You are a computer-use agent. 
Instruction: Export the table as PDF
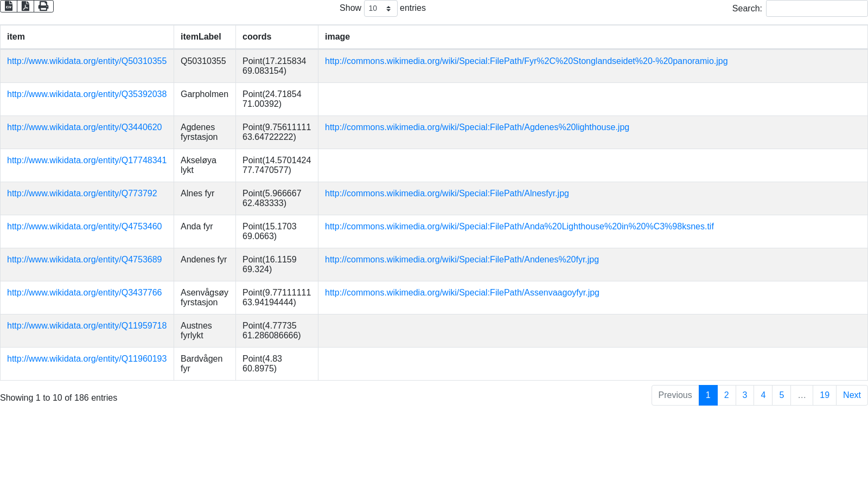click(25, 6)
